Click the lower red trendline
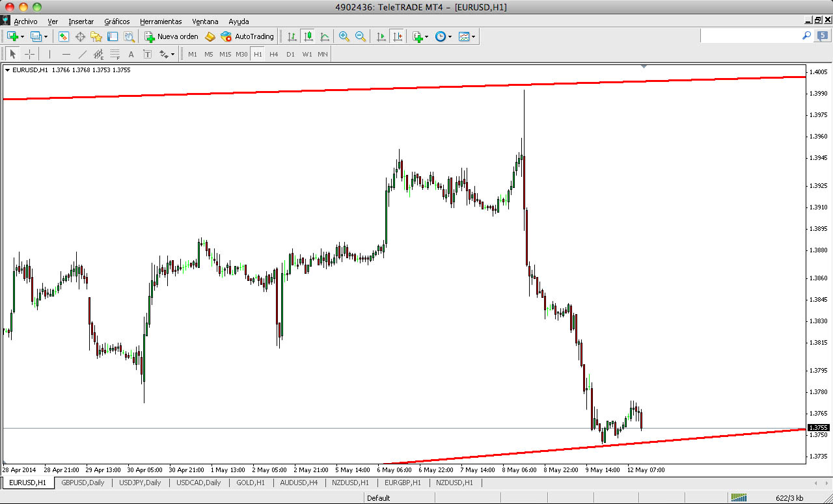The image size is (833, 504). 595,445
